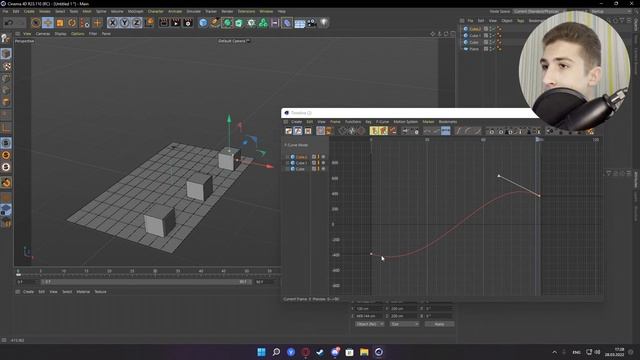Toggle Cube.1 visibility dots in the Object Manager
This screenshot has height=360, width=640.
[x=492, y=36]
